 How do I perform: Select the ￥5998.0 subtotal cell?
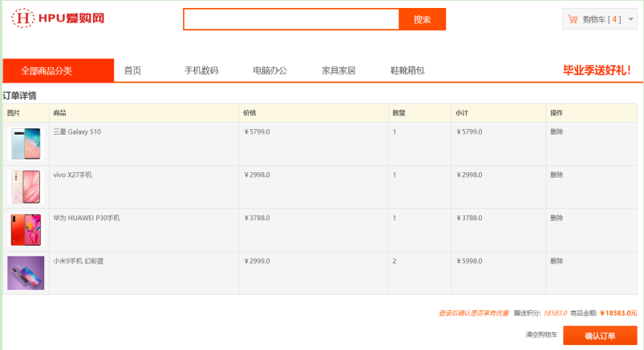click(469, 261)
